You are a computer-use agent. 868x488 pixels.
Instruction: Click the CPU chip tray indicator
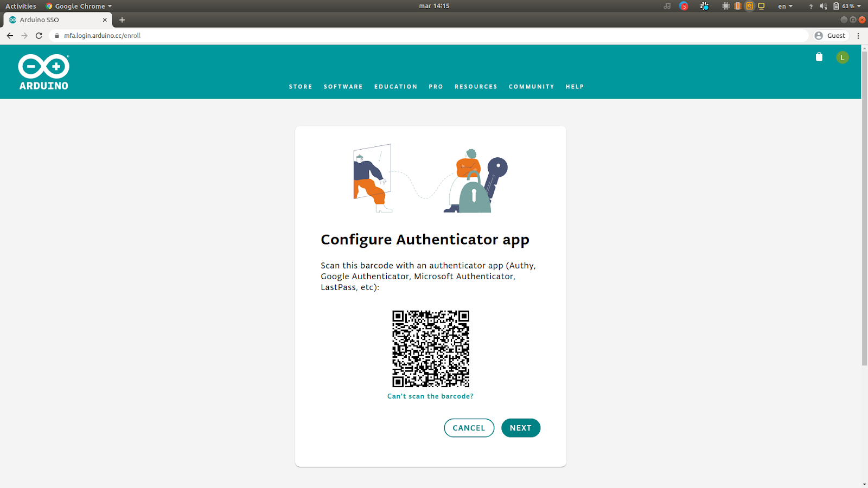click(726, 6)
